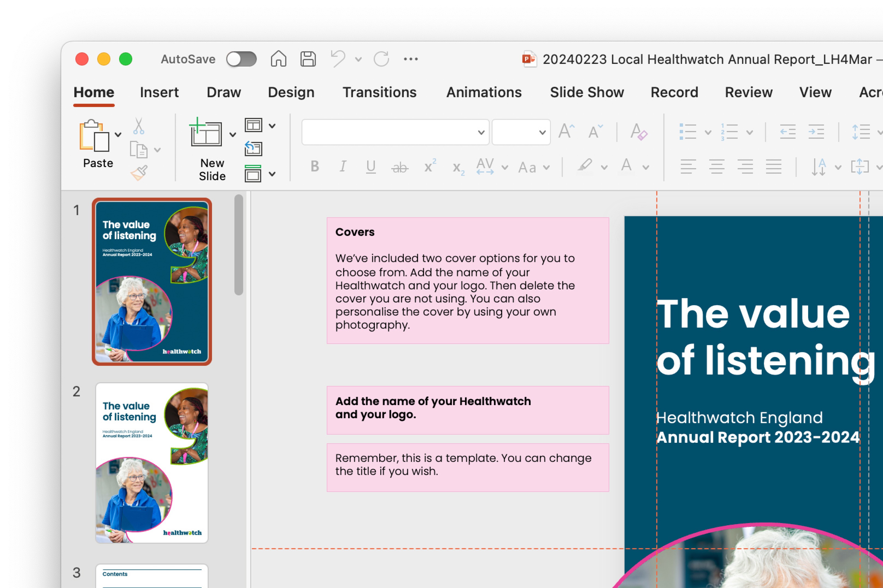Open the font size dropdown
Viewport: 883px width, 588px height.
pos(542,132)
